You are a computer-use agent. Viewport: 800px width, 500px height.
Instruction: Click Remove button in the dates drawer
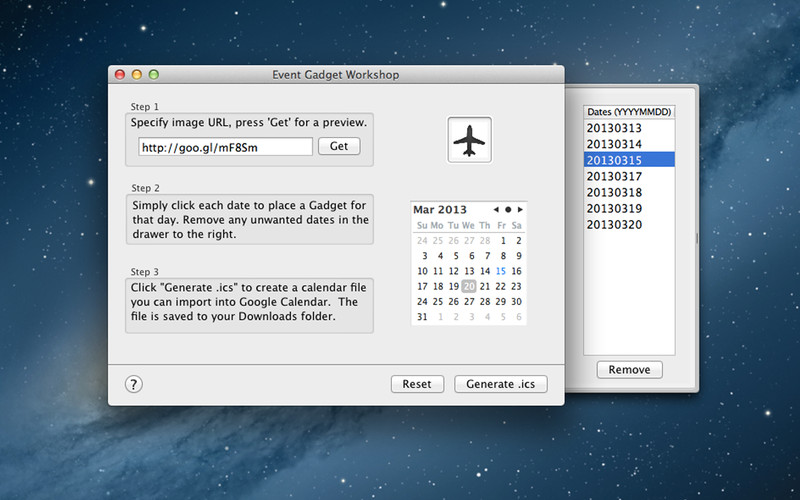(630, 370)
